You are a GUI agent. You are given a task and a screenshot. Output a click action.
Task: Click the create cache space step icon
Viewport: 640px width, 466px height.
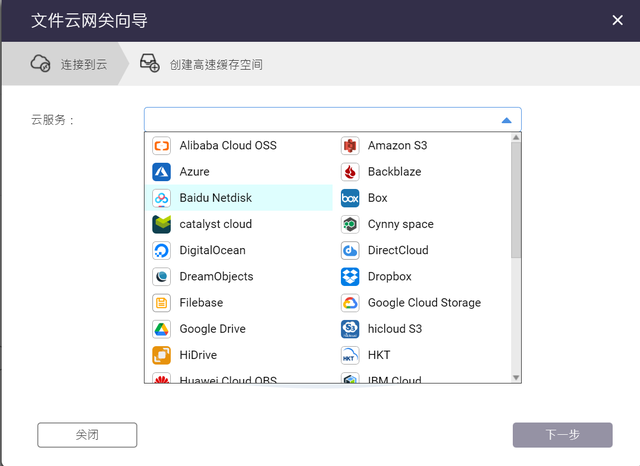click(x=149, y=62)
